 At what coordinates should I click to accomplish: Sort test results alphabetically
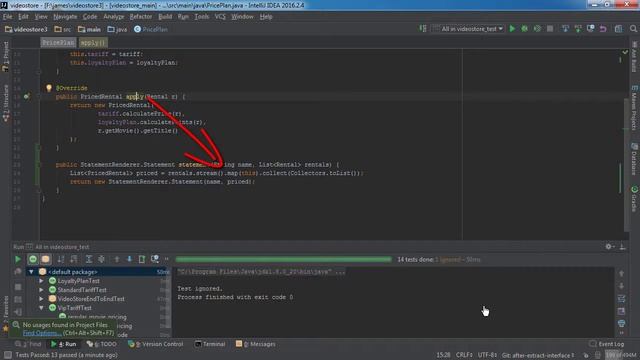click(61, 259)
